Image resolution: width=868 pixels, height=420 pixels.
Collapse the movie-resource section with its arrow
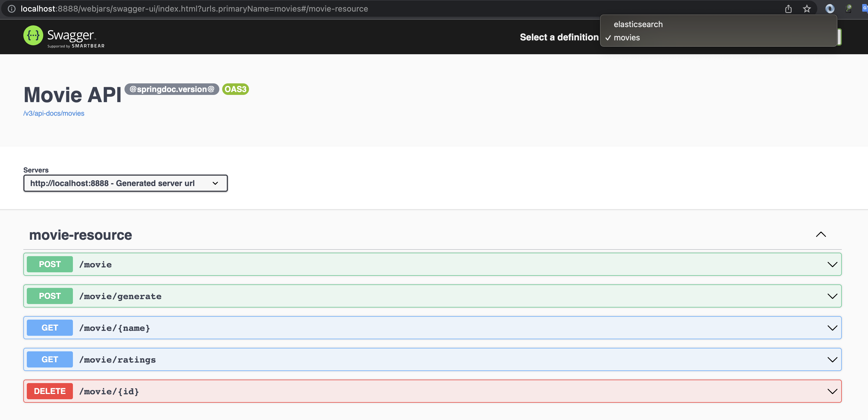(x=821, y=235)
